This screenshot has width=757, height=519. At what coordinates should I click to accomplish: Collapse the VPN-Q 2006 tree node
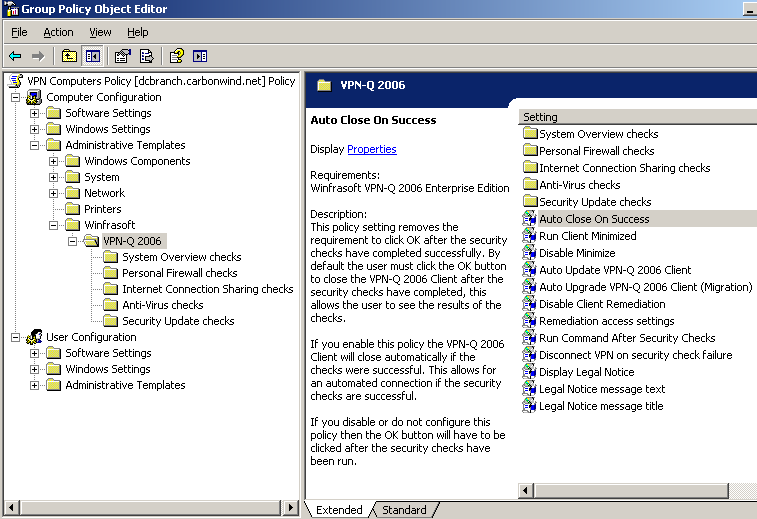(72, 241)
